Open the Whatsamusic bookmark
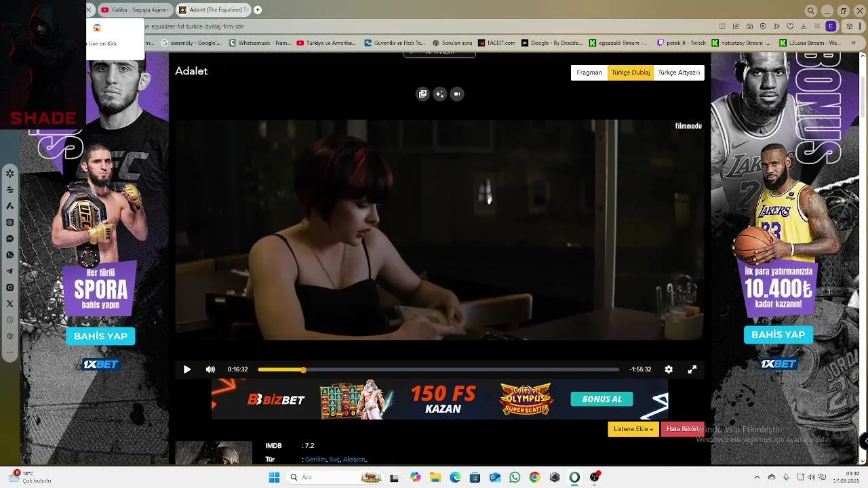This screenshot has height=488, width=868. pos(260,43)
